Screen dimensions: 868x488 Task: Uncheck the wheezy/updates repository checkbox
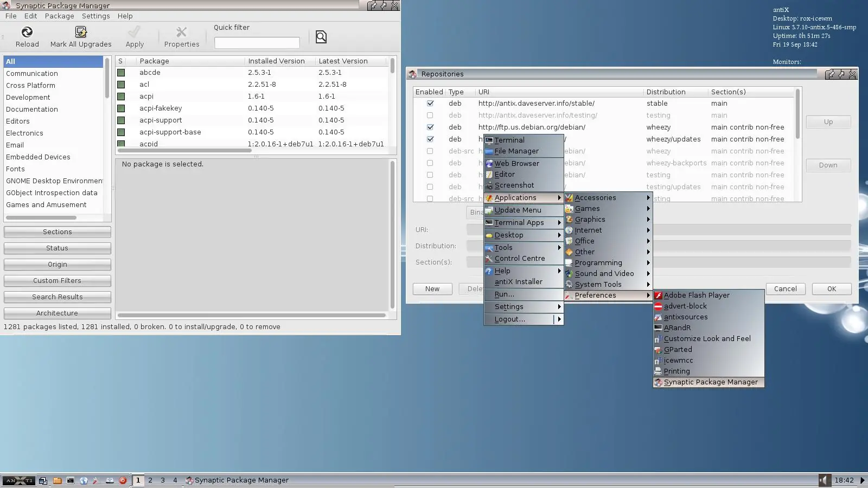430,139
